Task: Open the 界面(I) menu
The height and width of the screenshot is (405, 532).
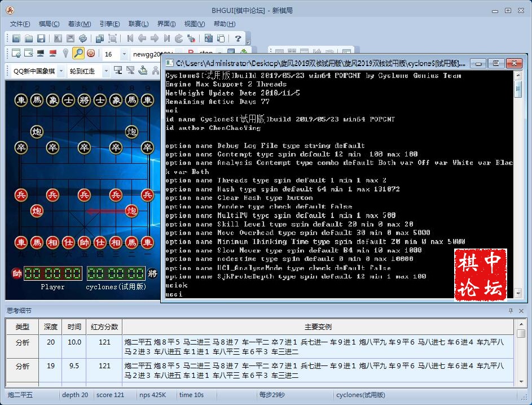Action: (x=166, y=24)
